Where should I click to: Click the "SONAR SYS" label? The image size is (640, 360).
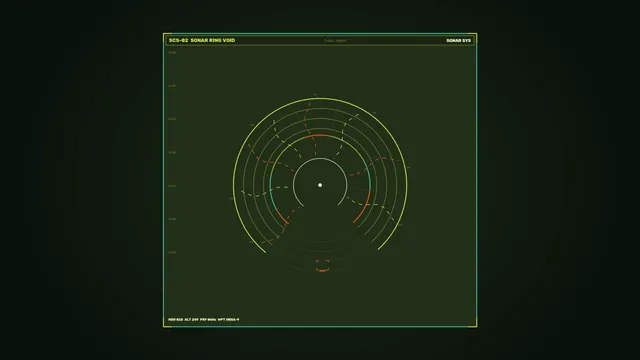458,40
